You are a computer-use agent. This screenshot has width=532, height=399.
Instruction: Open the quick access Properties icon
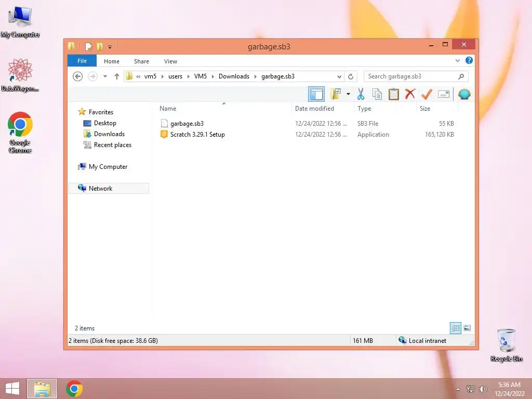88,46
